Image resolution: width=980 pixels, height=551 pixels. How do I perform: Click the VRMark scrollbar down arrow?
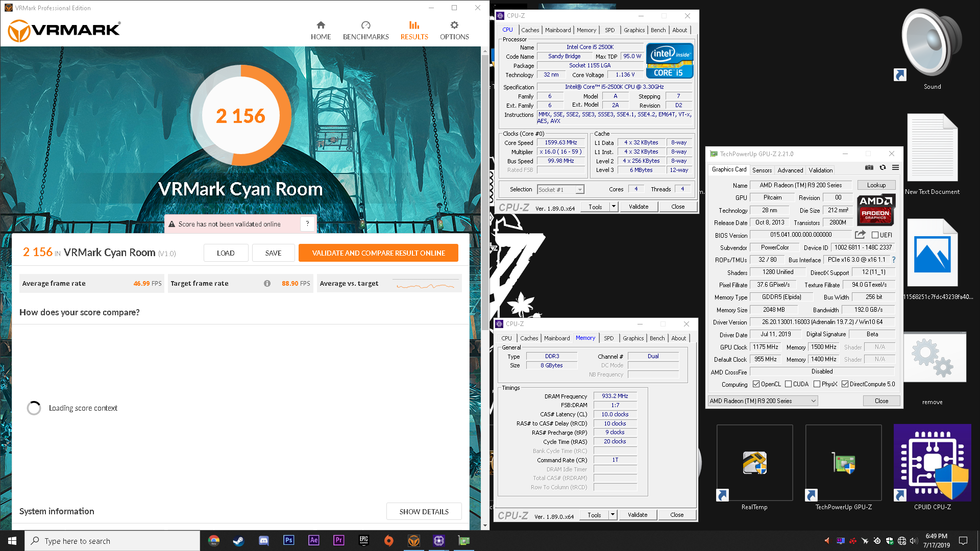click(485, 525)
